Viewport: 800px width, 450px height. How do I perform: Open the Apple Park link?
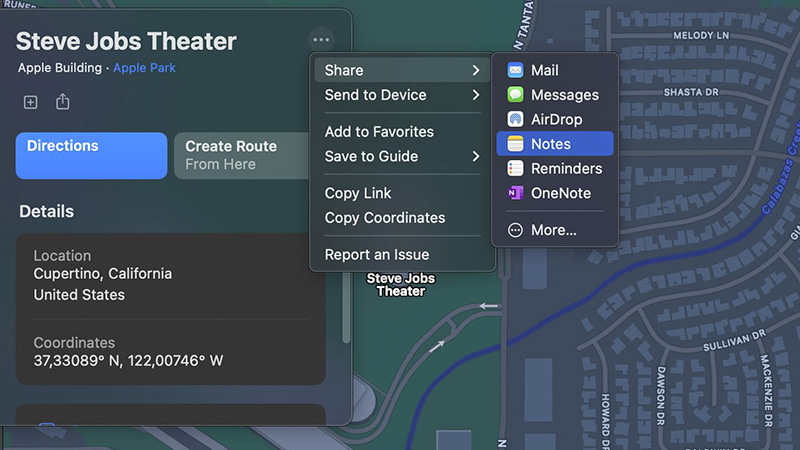tap(144, 68)
